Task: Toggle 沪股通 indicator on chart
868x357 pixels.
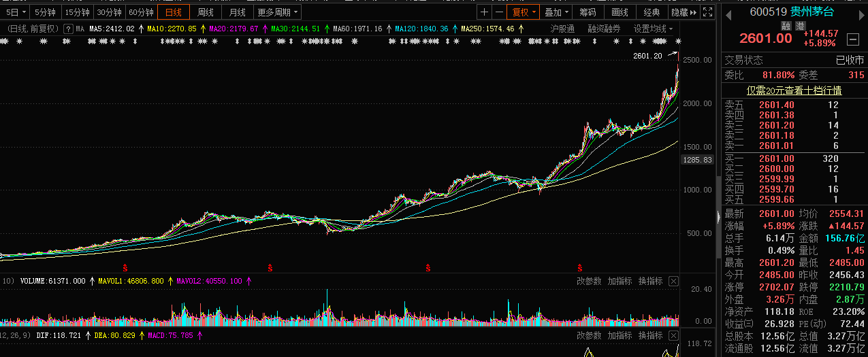Action: pos(562,29)
